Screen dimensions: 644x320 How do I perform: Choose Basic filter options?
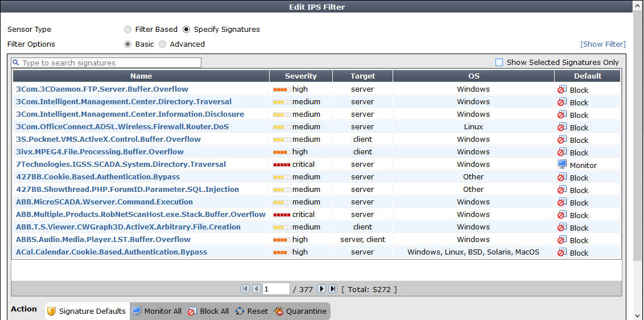(x=128, y=44)
